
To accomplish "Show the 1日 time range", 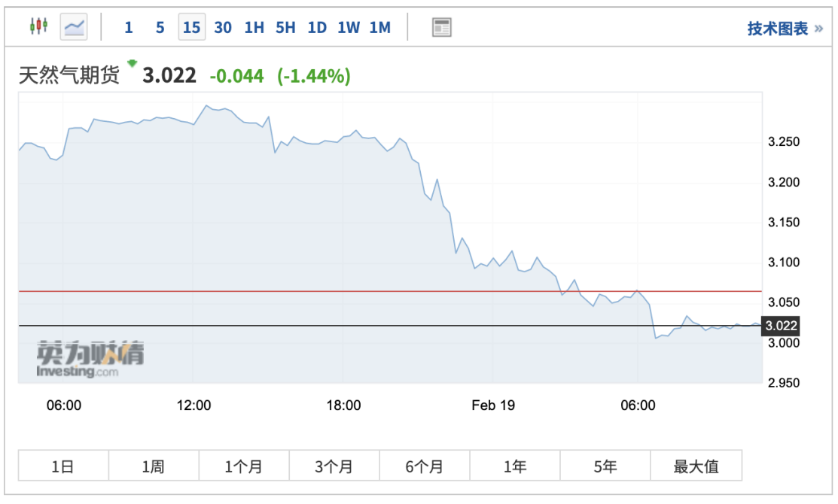I will tap(63, 466).
